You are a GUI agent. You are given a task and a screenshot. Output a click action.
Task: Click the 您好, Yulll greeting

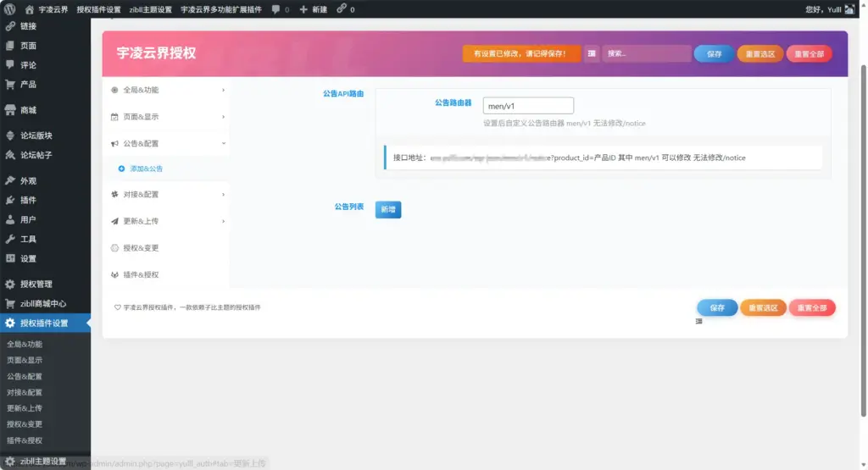tap(822, 9)
